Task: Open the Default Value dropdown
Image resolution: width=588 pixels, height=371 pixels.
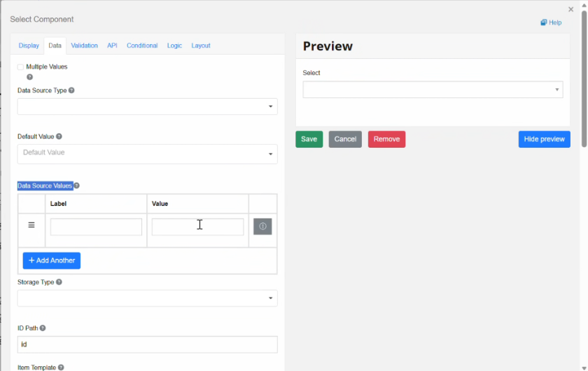Action: point(148,154)
